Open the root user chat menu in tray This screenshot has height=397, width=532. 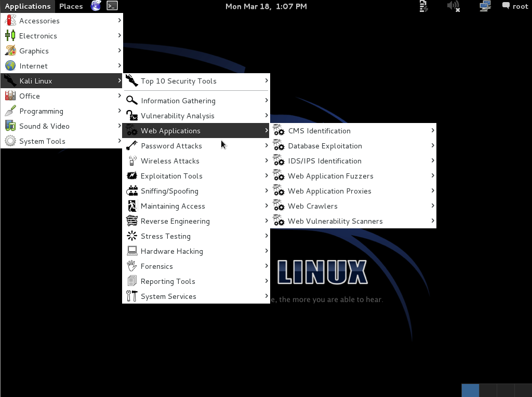(x=514, y=6)
